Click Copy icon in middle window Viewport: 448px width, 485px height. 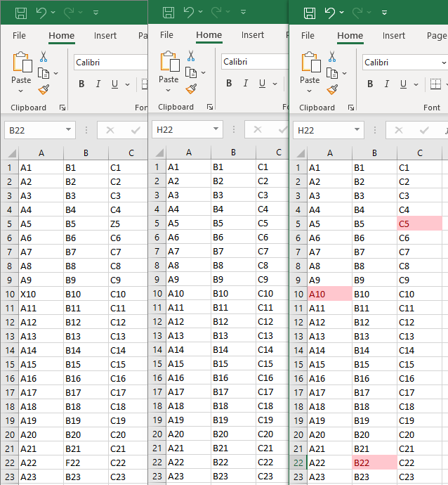click(190, 72)
